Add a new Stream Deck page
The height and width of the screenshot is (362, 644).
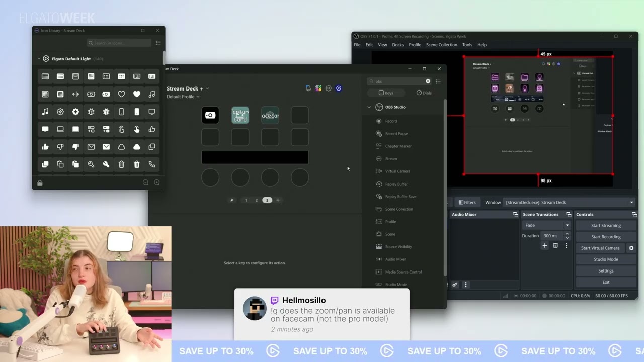pos(278,200)
